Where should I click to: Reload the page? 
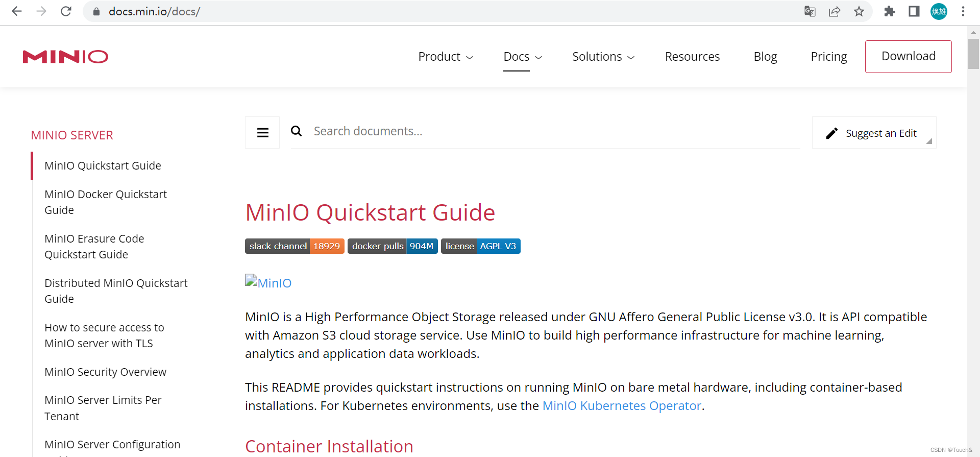coord(66,11)
